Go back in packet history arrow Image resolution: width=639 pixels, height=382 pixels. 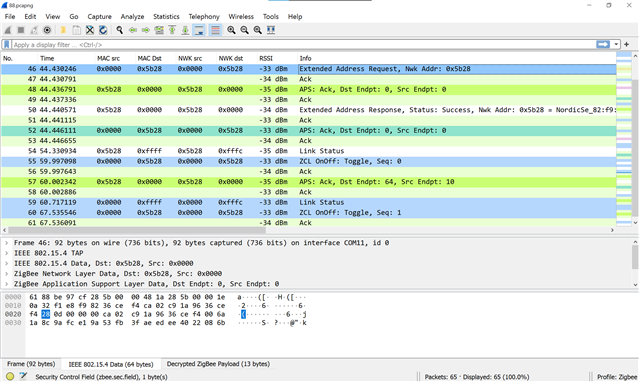click(x=132, y=30)
